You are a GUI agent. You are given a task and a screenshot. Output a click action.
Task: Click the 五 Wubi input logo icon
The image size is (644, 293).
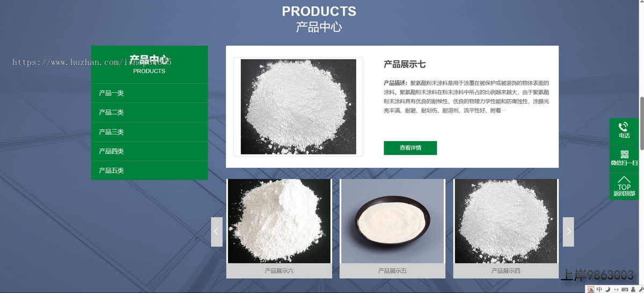click(x=591, y=289)
